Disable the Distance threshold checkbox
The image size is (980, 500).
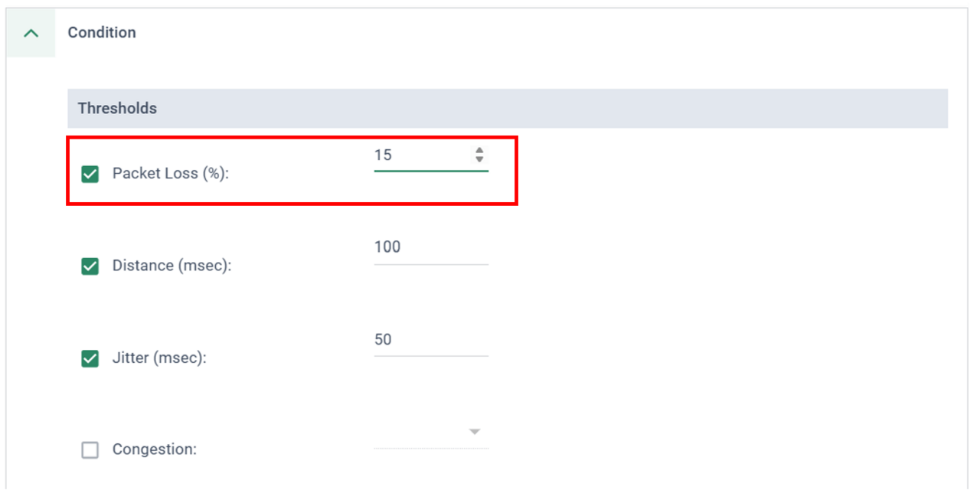pos(90,266)
